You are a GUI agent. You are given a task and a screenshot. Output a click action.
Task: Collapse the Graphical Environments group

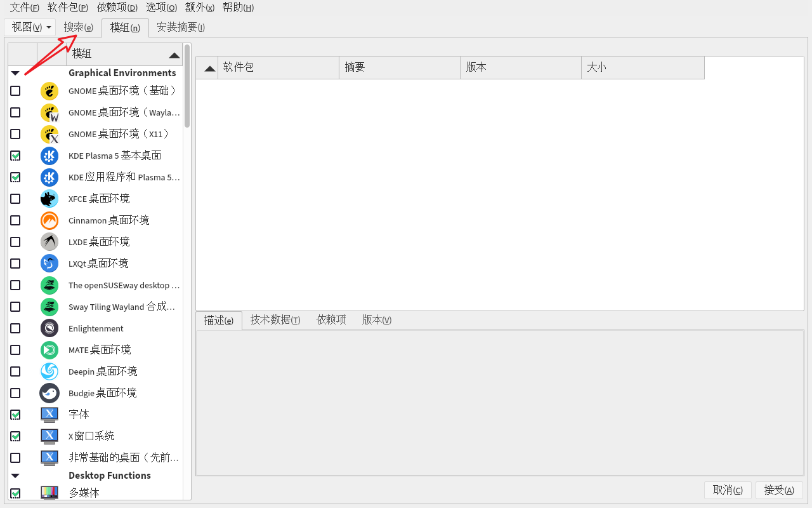pyautogui.click(x=15, y=73)
